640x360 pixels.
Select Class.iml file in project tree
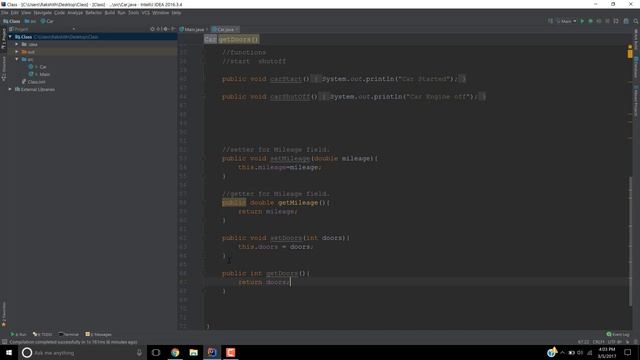pos(36,82)
